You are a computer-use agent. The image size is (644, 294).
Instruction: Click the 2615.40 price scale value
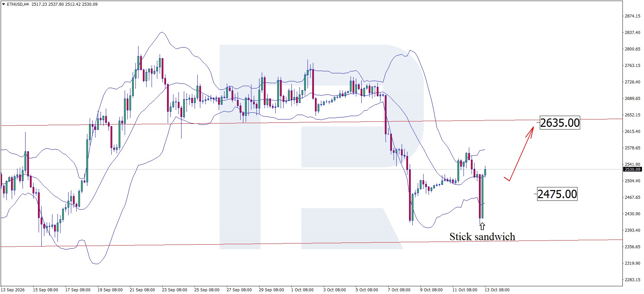point(632,132)
